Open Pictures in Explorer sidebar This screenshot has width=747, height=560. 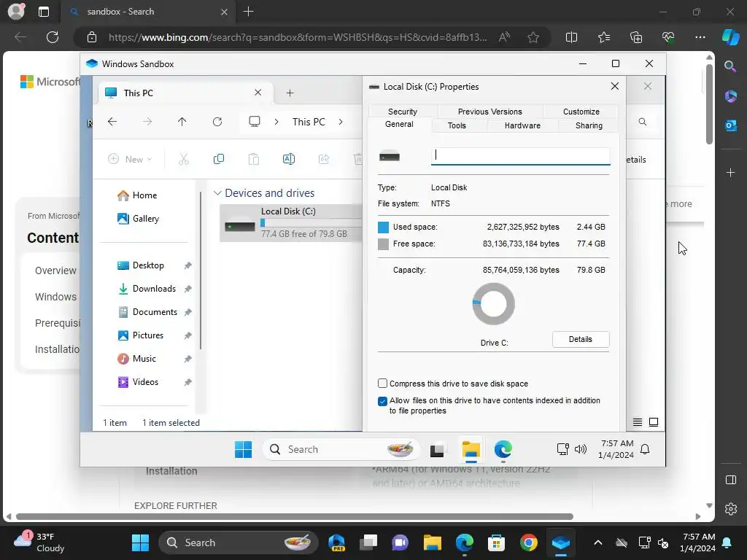click(140, 335)
